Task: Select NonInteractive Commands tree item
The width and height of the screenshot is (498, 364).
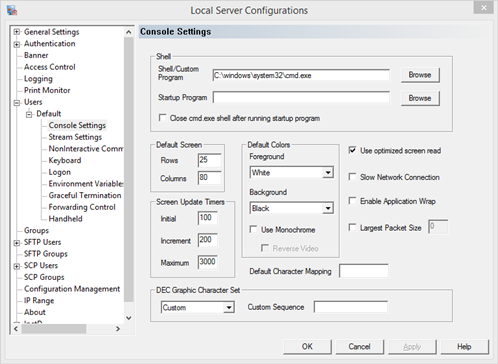Action: click(86, 149)
